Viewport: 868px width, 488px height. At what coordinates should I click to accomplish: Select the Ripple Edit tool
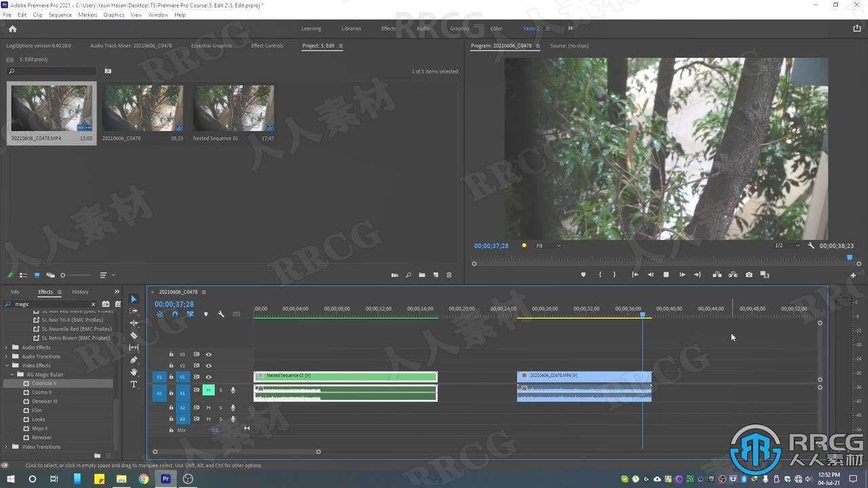click(134, 323)
